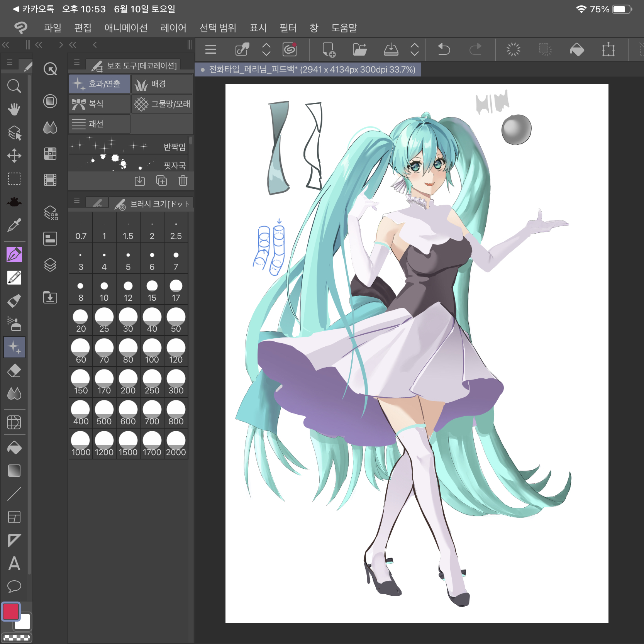
Task: Open the 레이어 menu
Action: 173,28
